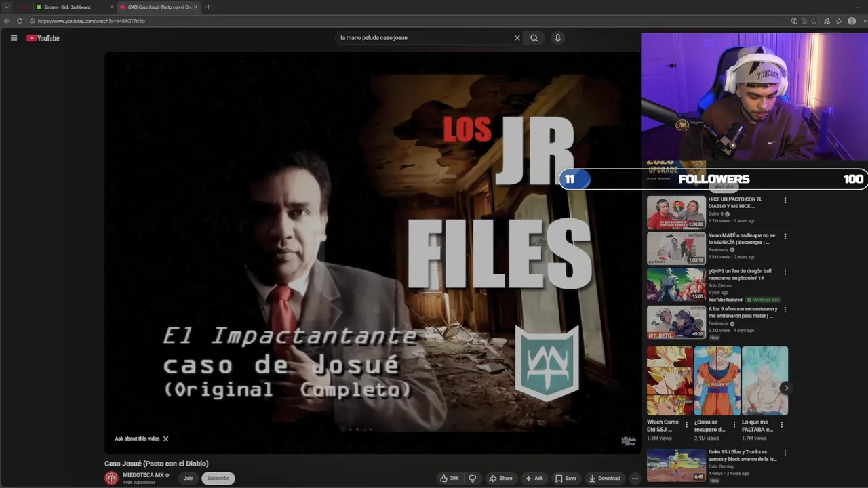The image size is (868, 488).
Task: Go to YouTube home via logo
Action: (43, 38)
